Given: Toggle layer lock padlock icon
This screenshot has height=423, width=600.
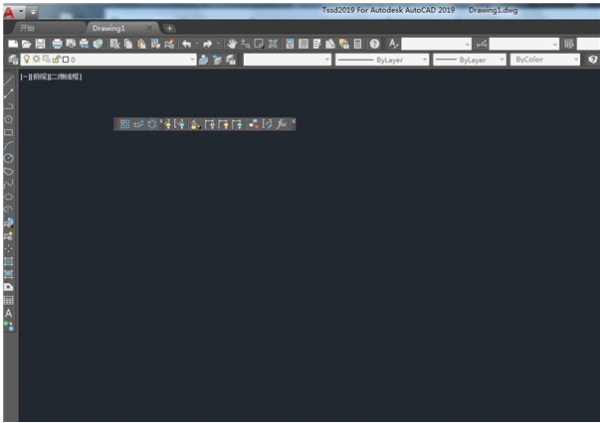Looking at the screenshot, I should 54,60.
